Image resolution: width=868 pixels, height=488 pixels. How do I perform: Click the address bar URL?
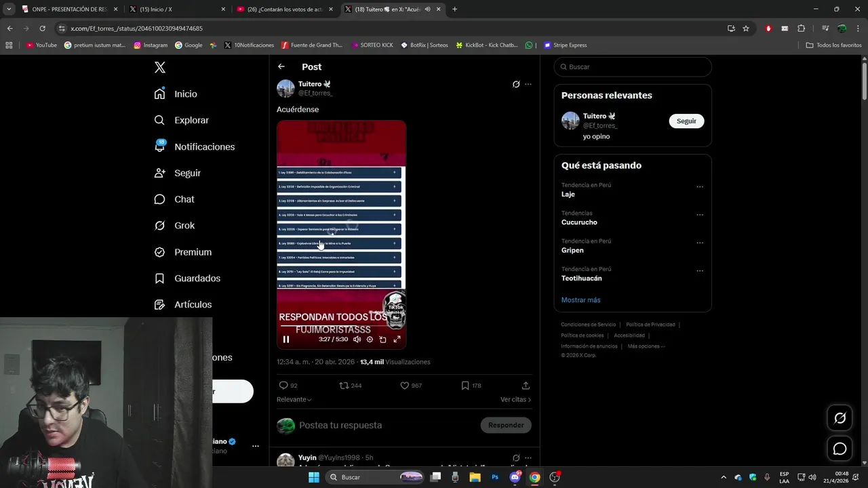136,28
